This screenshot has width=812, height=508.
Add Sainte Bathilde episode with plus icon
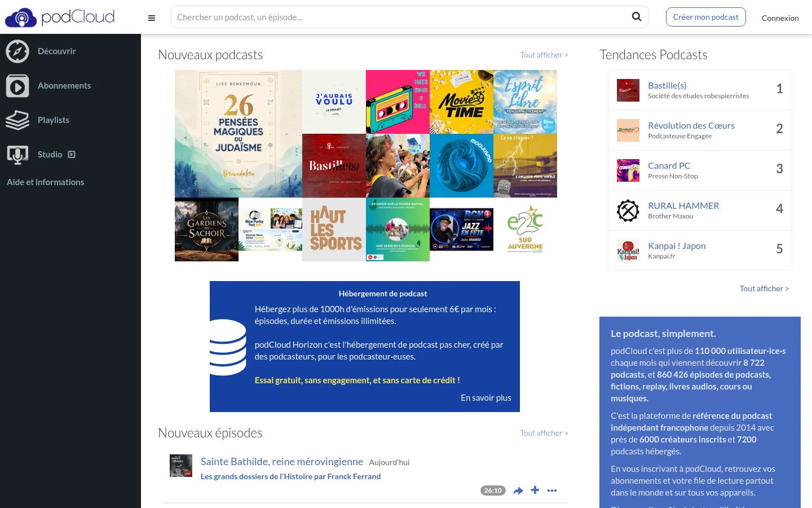[x=535, y=490]
